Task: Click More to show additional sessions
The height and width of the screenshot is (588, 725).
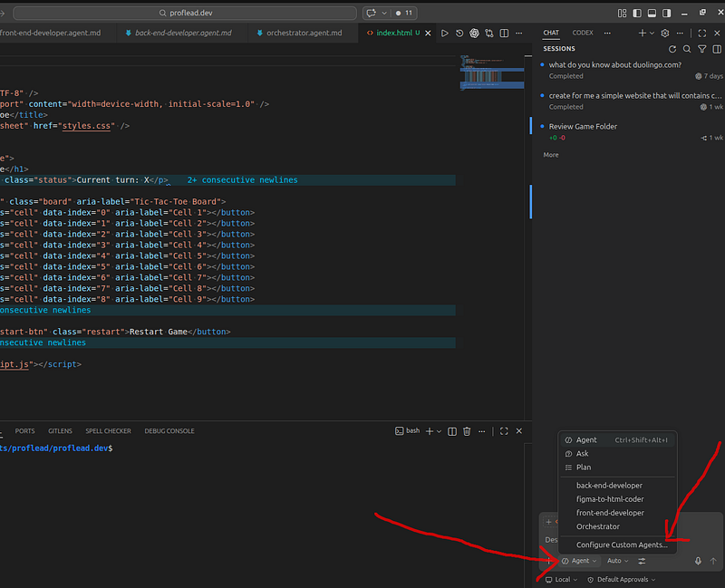Action: tap(551, 155)
